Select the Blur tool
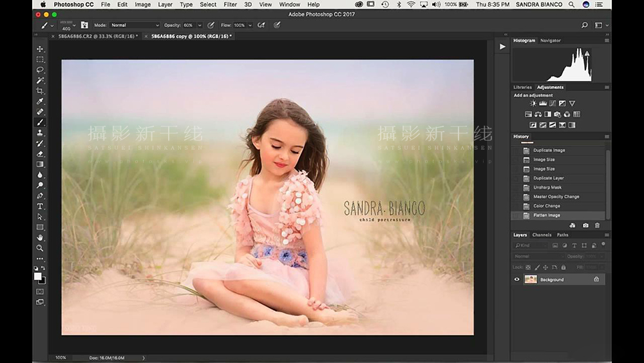The width and height of the screenshot is (644, 363). (40, 175)
